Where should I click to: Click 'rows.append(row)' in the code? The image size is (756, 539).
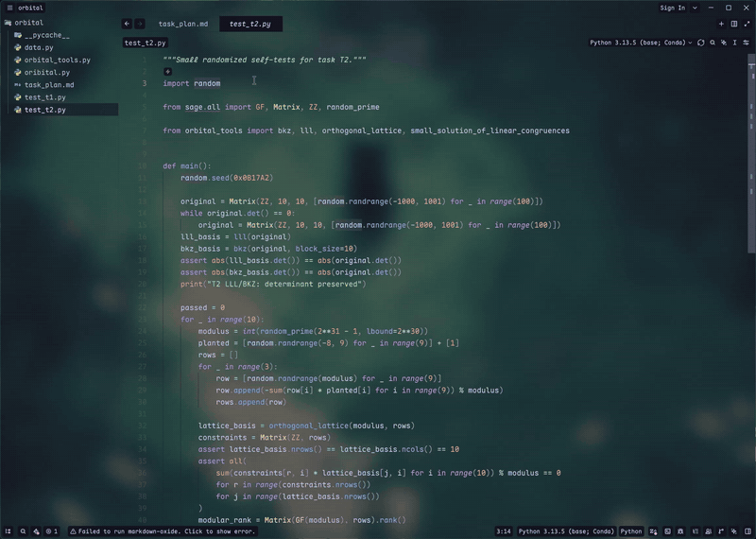pos(250,402)
